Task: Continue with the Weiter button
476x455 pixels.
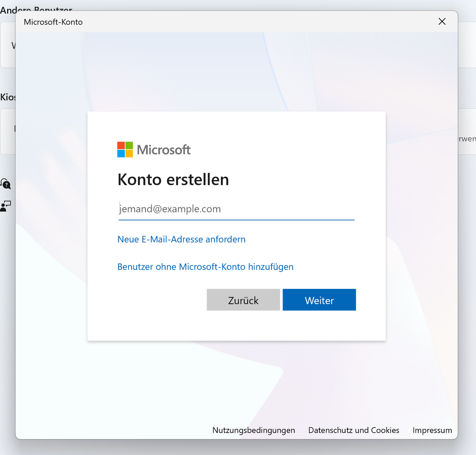Action: pyautogui.click(x=319, y=300)
